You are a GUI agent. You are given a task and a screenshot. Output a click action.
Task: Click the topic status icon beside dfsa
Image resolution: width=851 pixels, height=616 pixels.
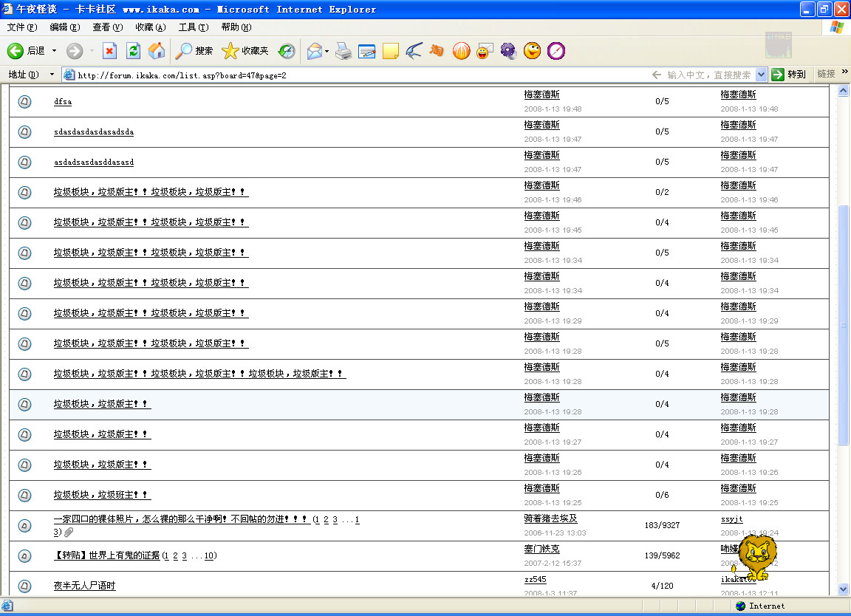(24, 101)
